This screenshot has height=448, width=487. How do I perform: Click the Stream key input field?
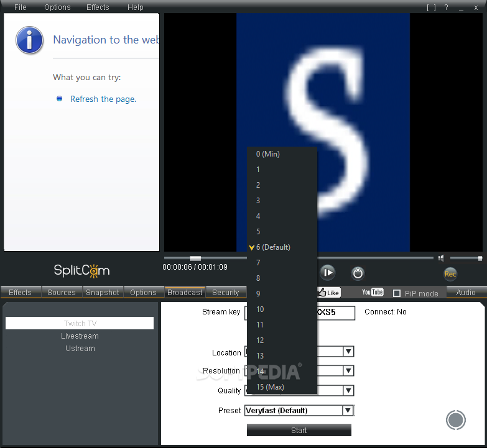tap(300, 313)
